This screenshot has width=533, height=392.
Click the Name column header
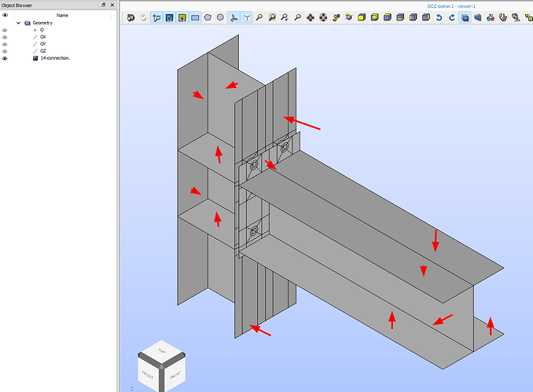(61, 14)
